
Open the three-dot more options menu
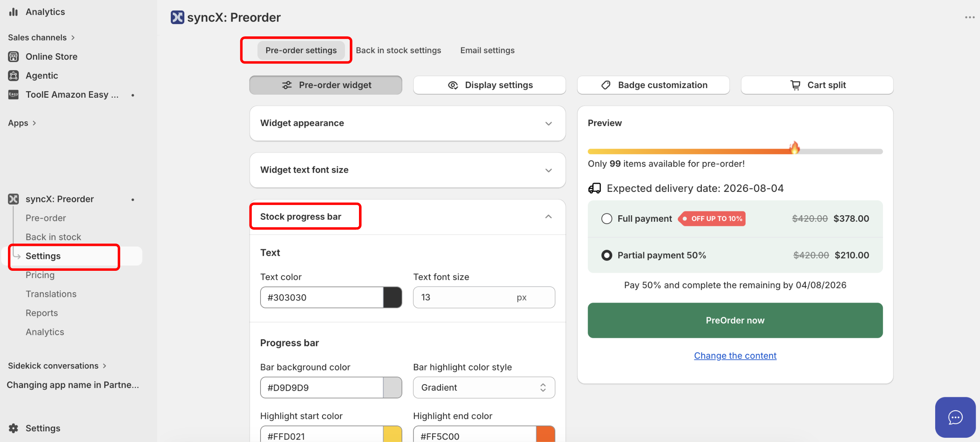pyautogui.click(x=970, y=17)
